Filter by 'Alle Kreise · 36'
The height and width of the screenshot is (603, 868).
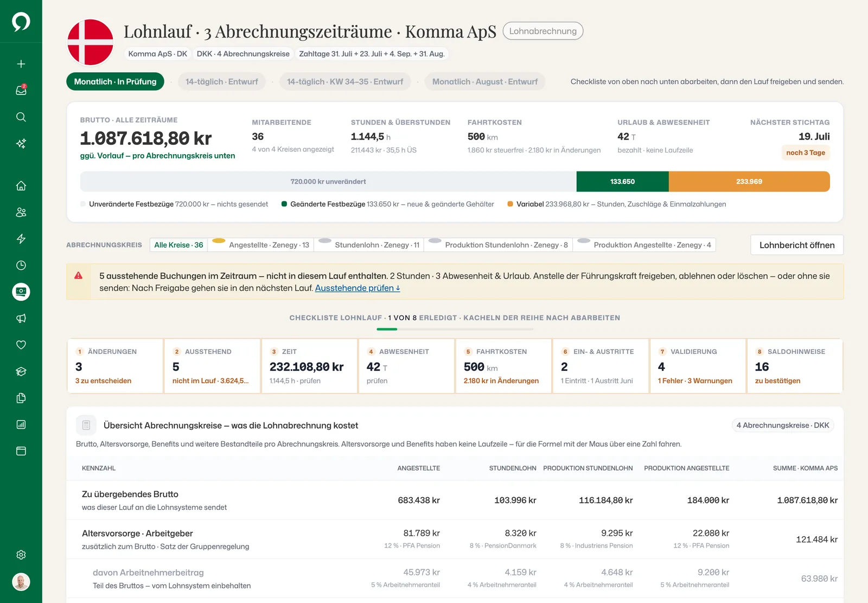178,245
